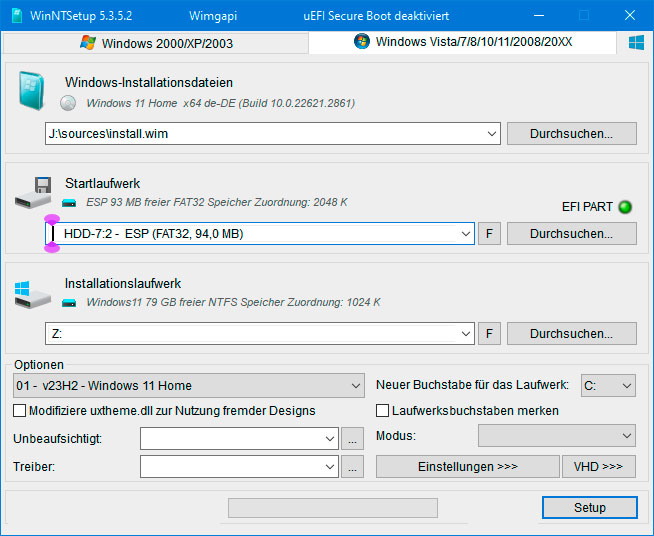Click the small drive icon before the Windows11 79 GB text
The image size is (654, 536).
point(69,303)
